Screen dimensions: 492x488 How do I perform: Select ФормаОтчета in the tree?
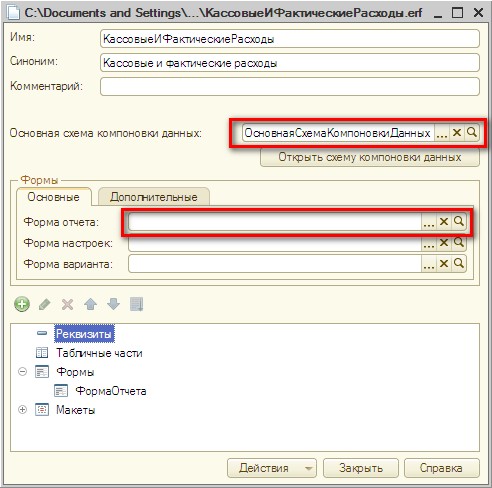coord(111,391)
